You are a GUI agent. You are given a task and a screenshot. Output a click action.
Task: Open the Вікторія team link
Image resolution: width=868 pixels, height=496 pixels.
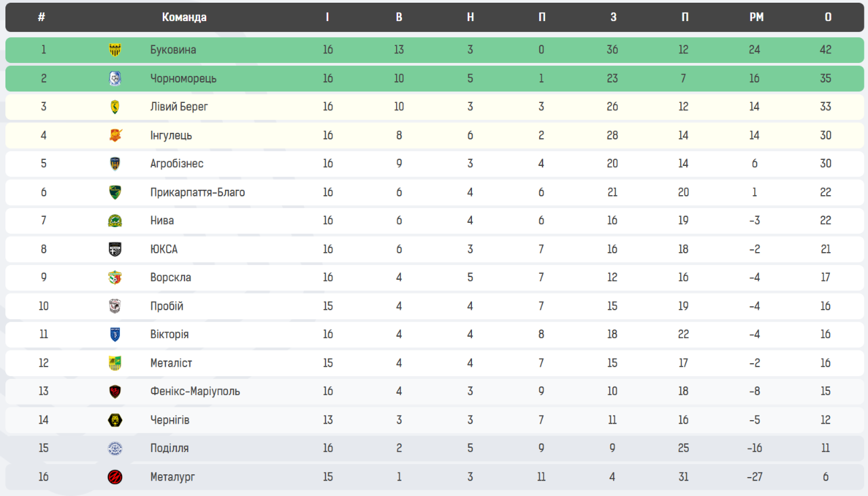[170, 335]
